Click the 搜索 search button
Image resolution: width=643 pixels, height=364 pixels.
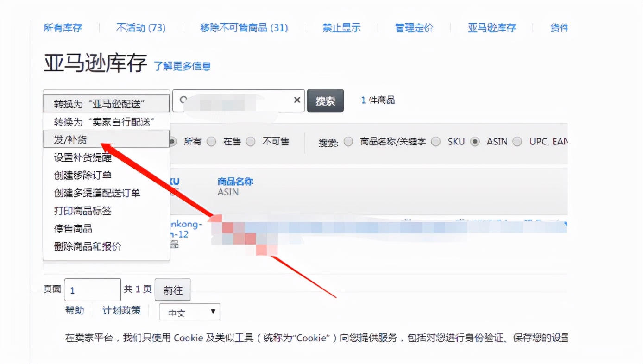coord(325,100)
